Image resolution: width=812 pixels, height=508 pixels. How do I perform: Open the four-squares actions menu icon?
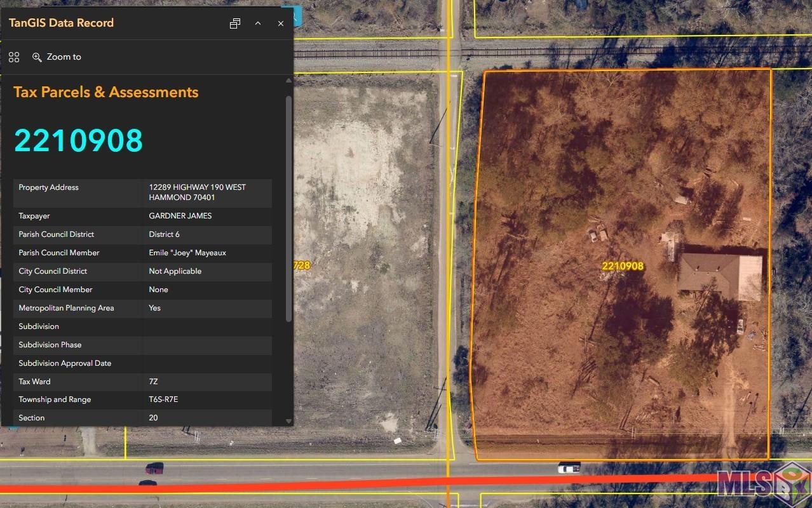14,57
